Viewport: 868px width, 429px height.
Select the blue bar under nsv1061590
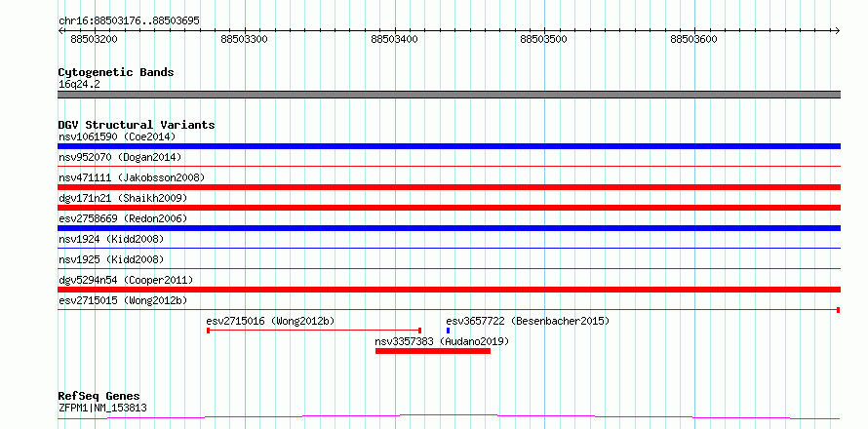pyautogui.click(x=449, y=146)
